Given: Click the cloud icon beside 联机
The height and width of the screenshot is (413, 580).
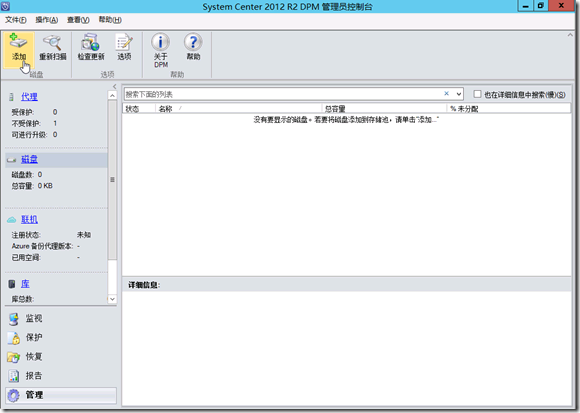Looking at the screenshot, I should click(x=11, y=220).
